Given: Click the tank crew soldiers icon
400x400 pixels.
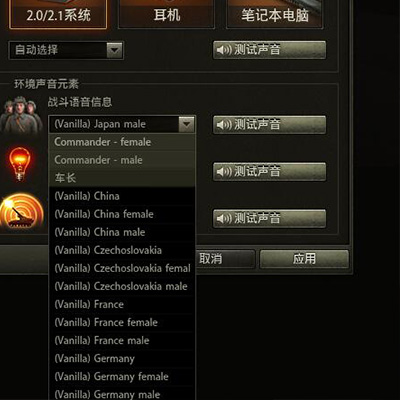Looking at the screenshot, I should coord(22,114).
